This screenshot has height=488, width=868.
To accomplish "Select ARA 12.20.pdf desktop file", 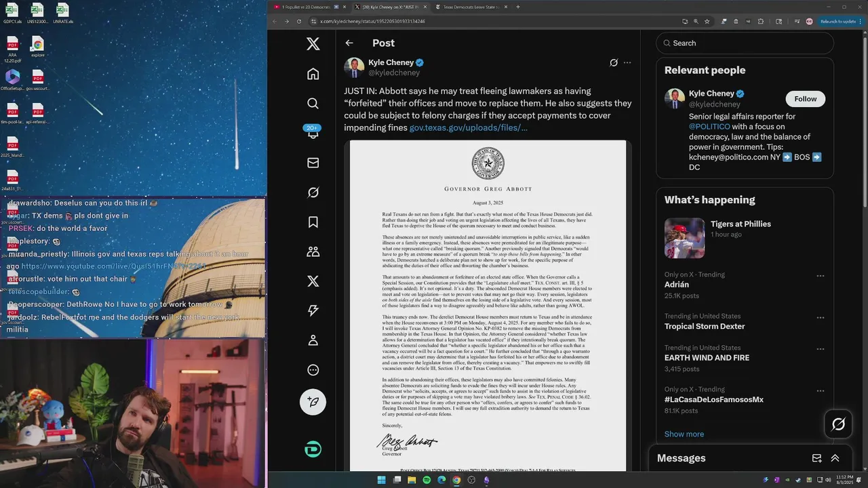I will [12, 51].
